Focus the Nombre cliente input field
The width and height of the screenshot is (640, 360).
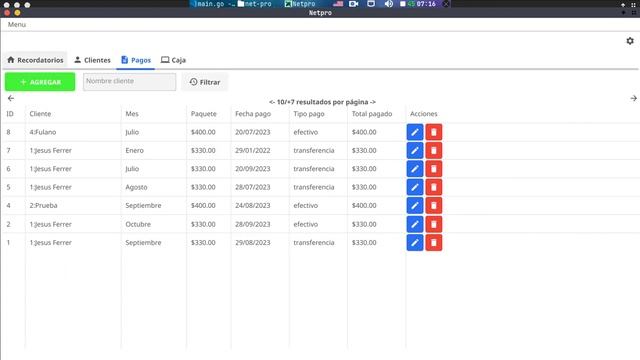point(129,82)
